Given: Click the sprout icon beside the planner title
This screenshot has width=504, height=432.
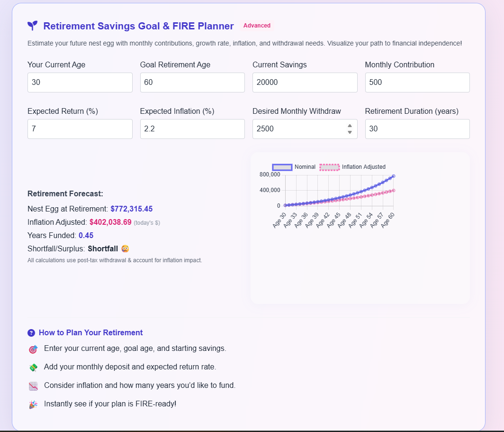Looking at the screenshot, I should pos(32,26).
